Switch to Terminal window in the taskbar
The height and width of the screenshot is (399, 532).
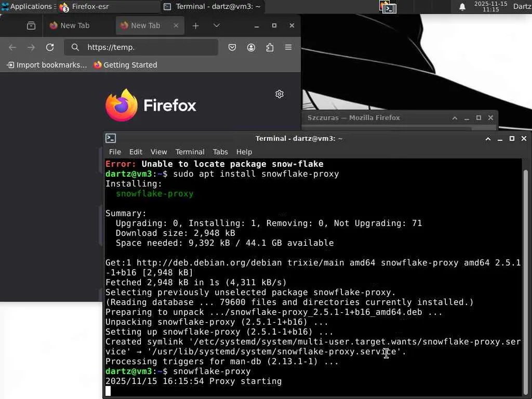tap(212, 6)
